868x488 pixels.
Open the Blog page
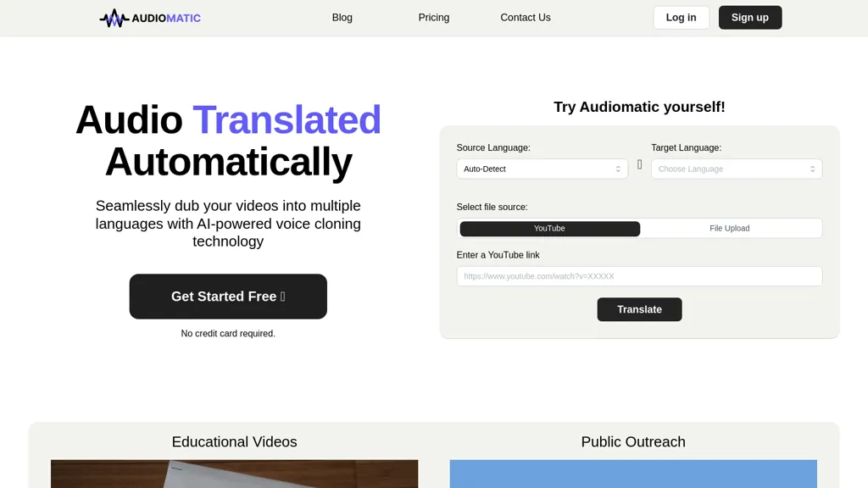pos(342,18)
